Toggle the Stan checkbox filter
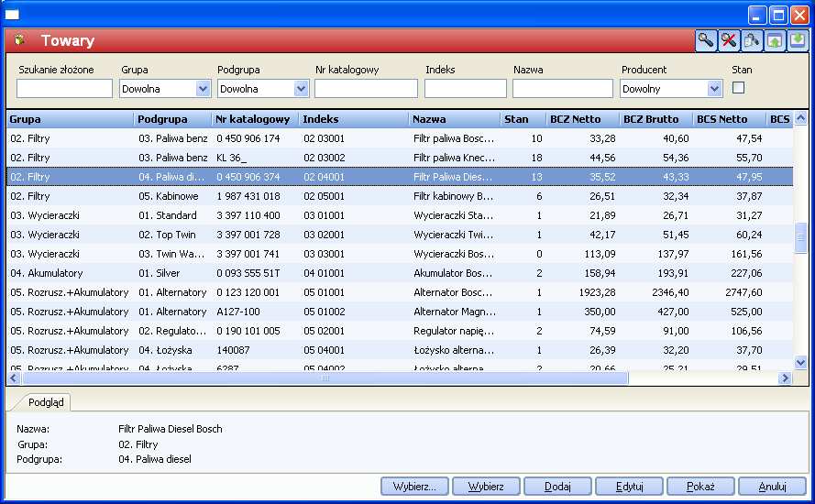Image resolution: width=815 pixels, height=504 pixels. 738,88
